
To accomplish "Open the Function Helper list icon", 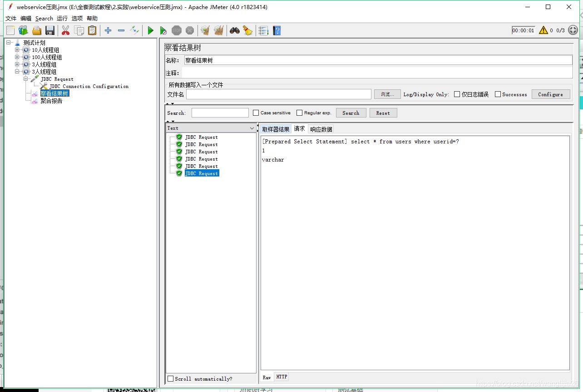I will point(263,30).
